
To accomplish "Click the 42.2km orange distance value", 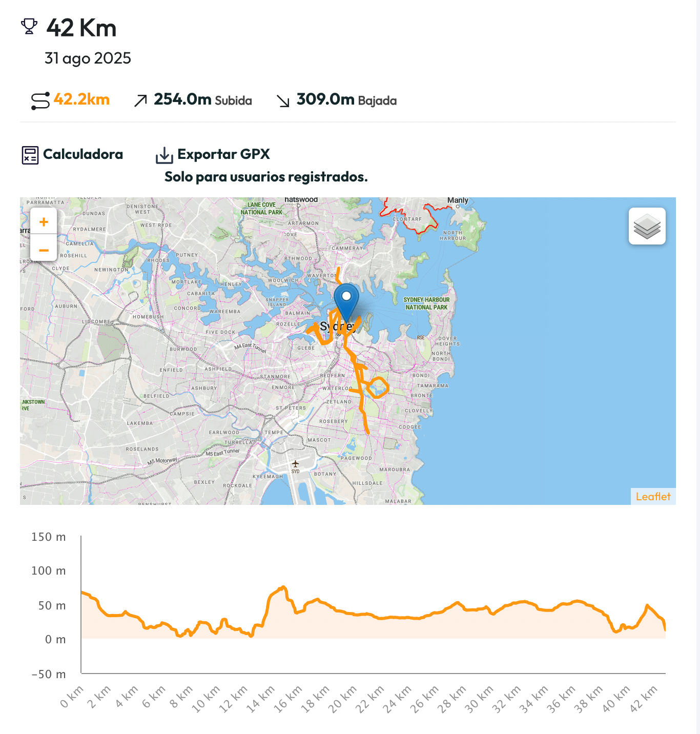I will pyautogui.click(x=81, y=99).
